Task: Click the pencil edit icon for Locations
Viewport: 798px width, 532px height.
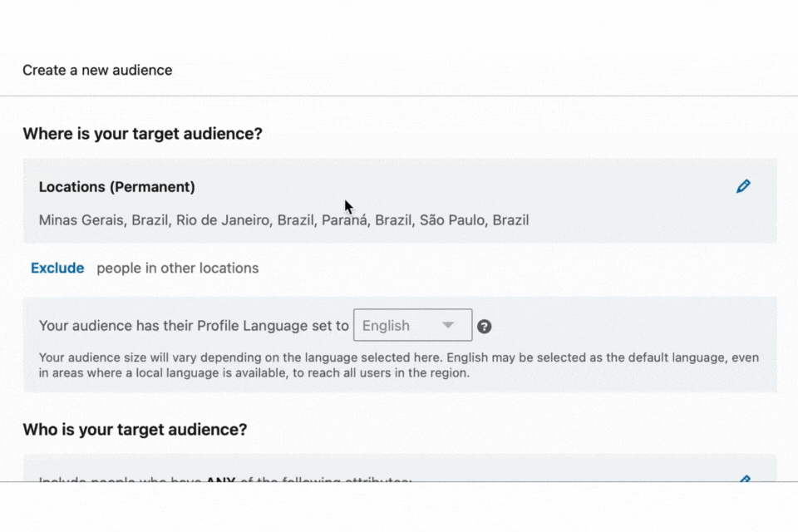Action: pyautogui.click(x=743, y=186)
